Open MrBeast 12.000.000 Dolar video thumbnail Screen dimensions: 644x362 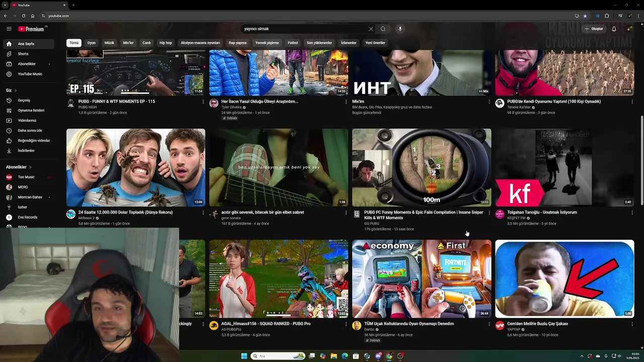[x=136, y=167]
